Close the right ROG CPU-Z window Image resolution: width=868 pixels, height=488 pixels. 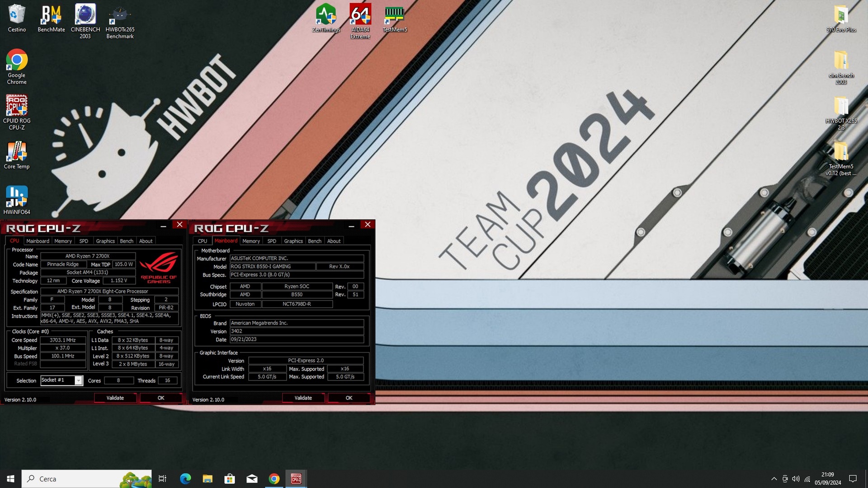pos(368,225)
